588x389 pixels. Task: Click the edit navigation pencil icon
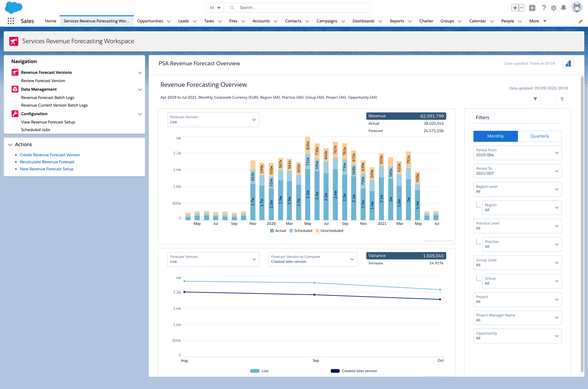[x=580, y=21]
